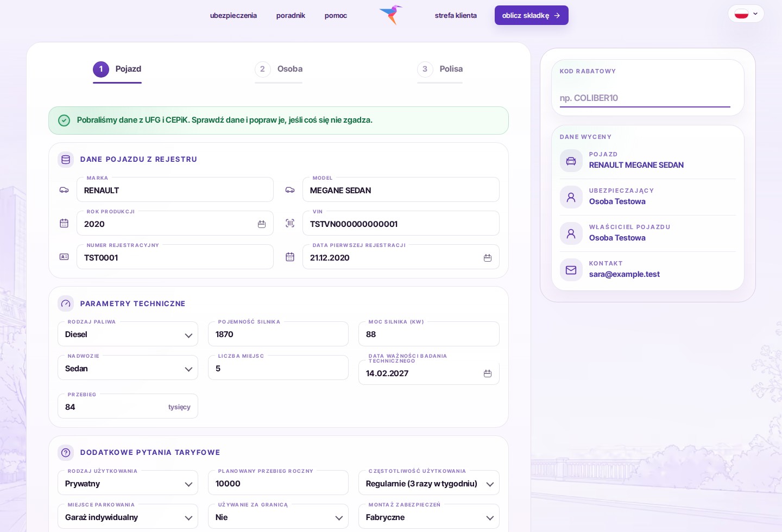
Task: Click step number 3 circle
Action: tap(425, 69)
